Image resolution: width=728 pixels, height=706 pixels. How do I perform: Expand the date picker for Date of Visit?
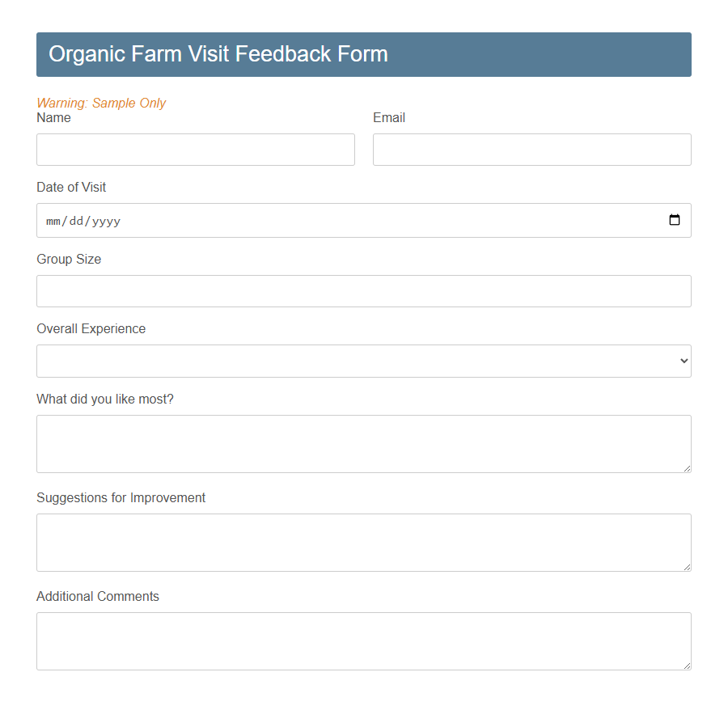click(674, 220)
